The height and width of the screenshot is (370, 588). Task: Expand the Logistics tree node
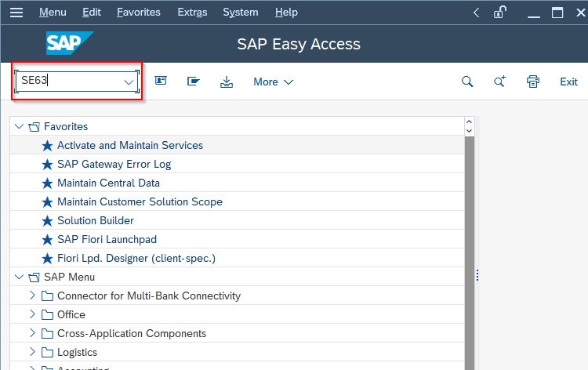[x=32, y=352]
